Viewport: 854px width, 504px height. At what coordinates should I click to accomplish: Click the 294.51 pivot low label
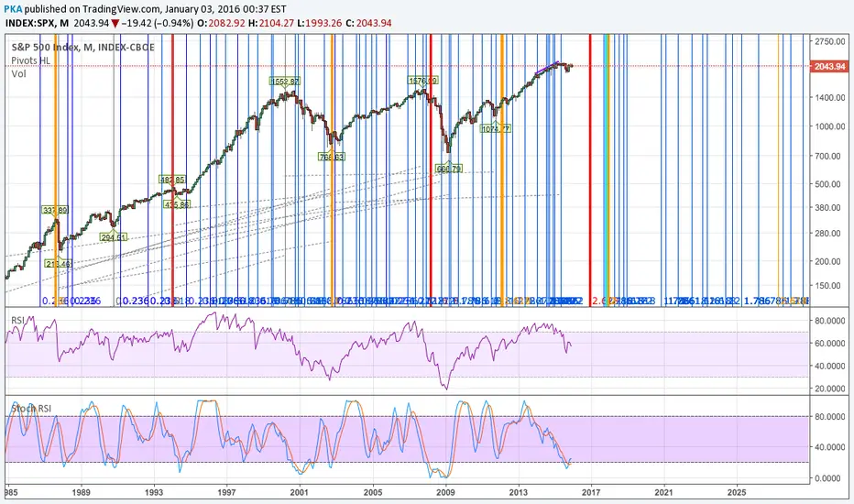point(114,237)
